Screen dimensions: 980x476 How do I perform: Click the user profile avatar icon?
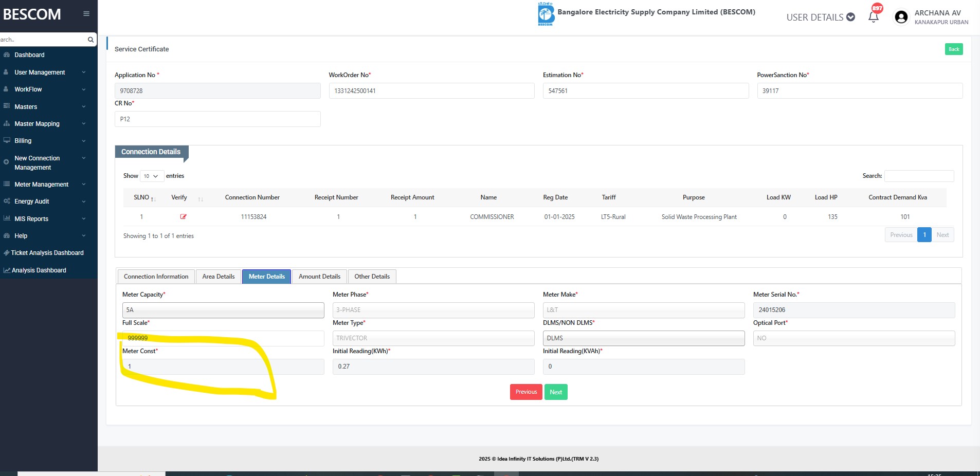click(901, 17)
